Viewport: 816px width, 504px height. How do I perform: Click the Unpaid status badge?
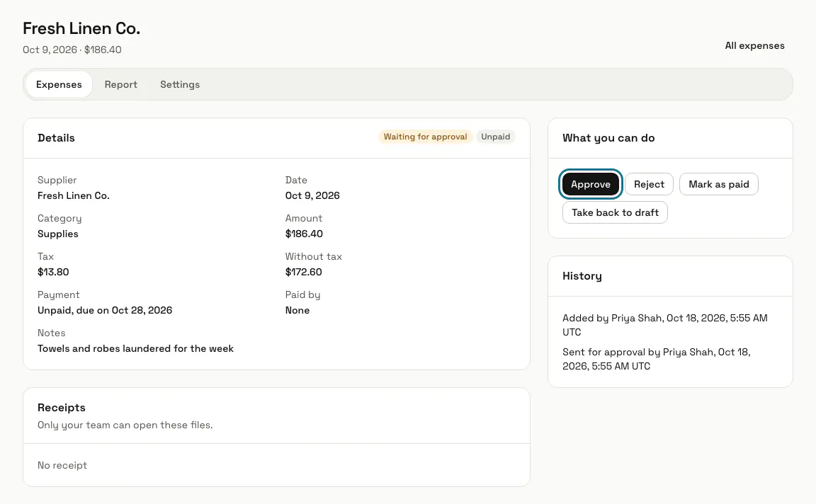point(495,137)
